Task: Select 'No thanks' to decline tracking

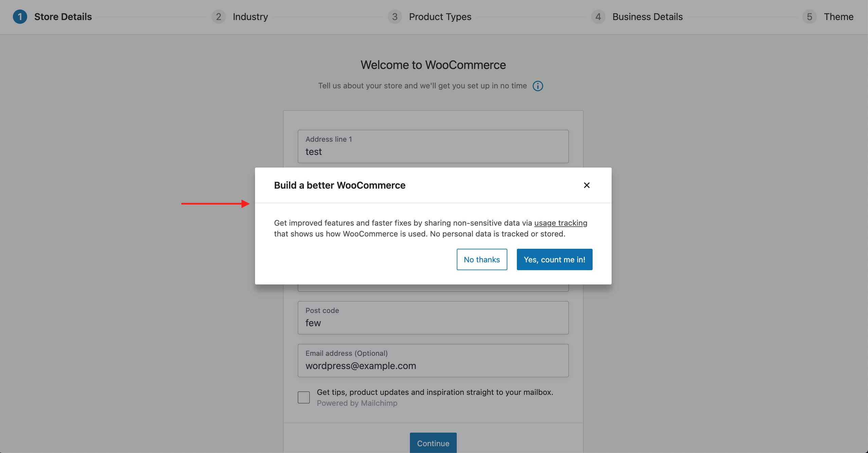Action: click(482, 259)
